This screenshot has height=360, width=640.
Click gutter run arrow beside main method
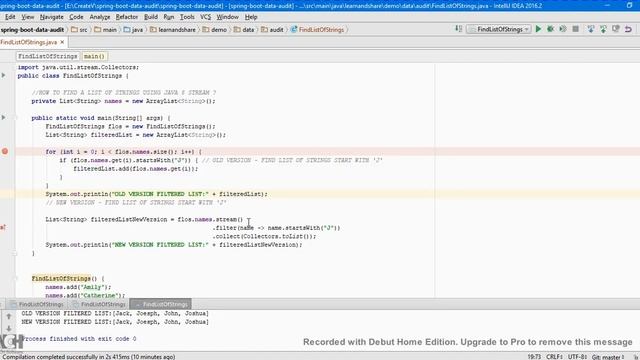point(4,118)
